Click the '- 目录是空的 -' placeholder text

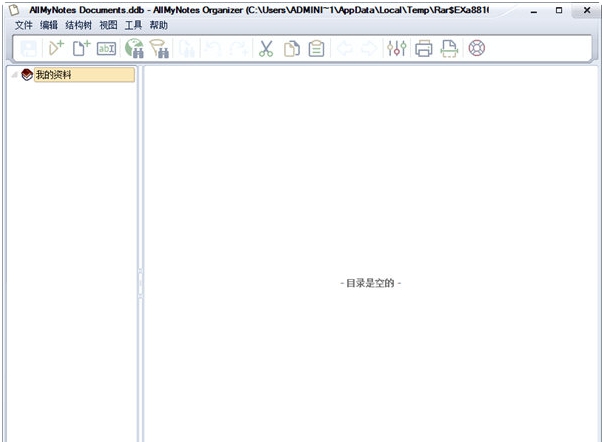tap(371, 283)
